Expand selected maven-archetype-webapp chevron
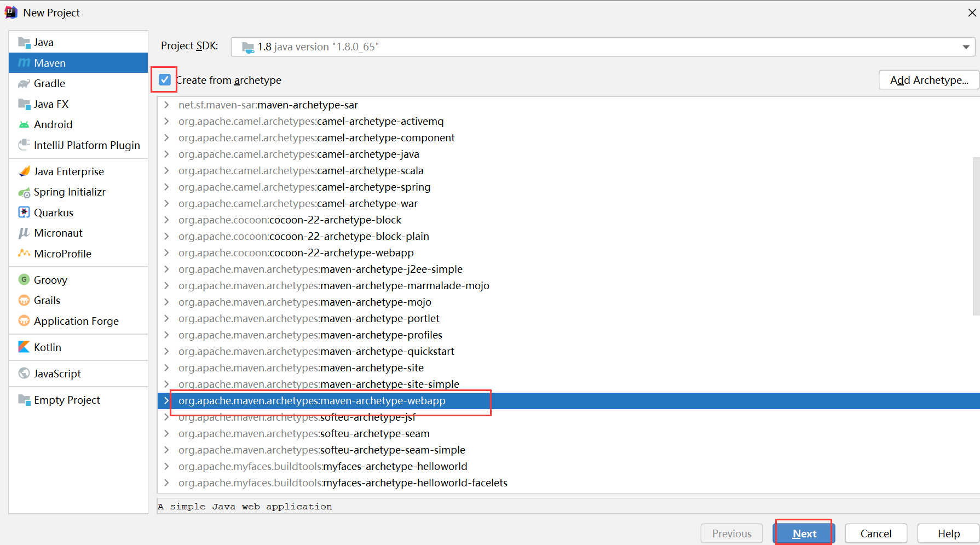The width and height of the screenshot is (980, 545). (166, 400)
